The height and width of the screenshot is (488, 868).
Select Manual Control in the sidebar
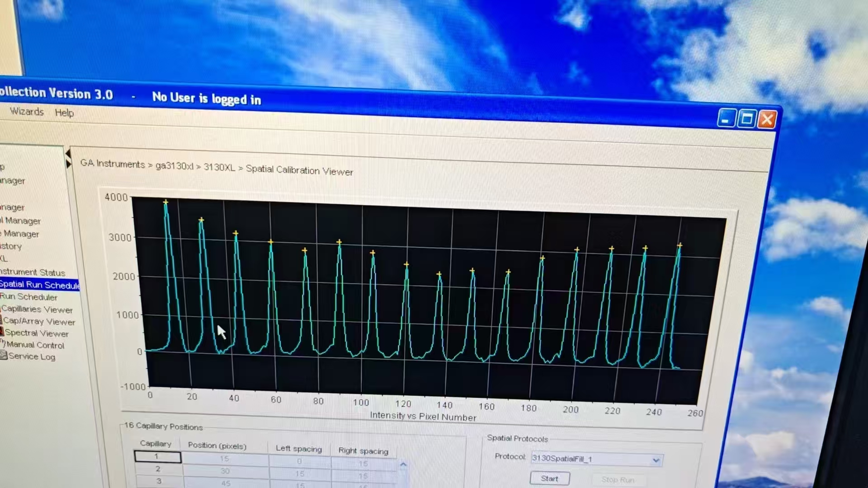pyautogui.click(x=35, y=345)
